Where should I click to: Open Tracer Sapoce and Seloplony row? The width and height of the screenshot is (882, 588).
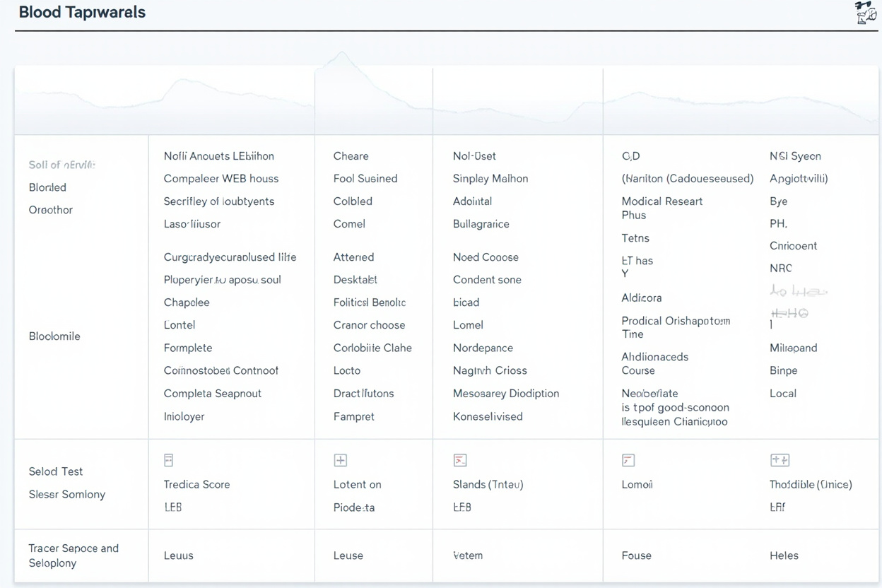(73, 555)
